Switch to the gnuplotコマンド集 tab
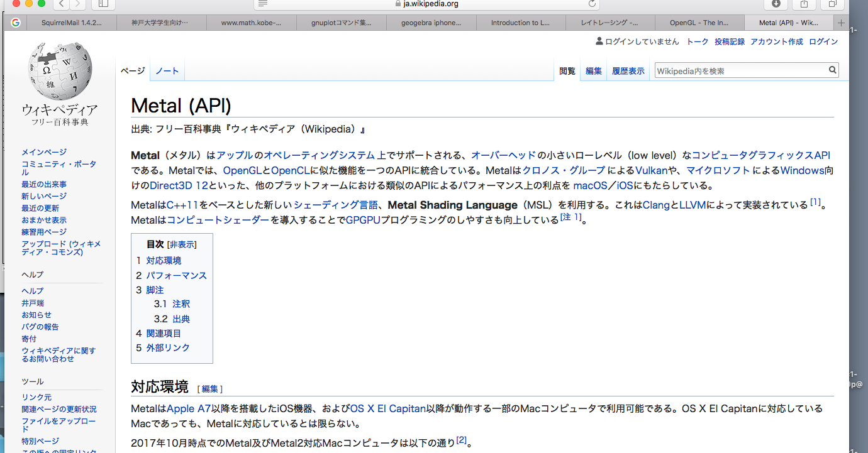The height and width of the screenshot is (453, 868). (340, 23)
